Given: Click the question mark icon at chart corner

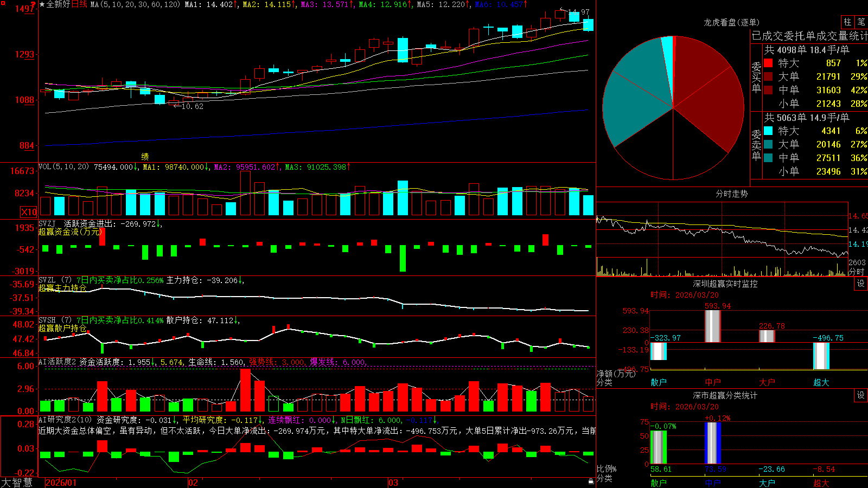Looking at the screenshot, I should pyautogui.click(x=34, y=4).
